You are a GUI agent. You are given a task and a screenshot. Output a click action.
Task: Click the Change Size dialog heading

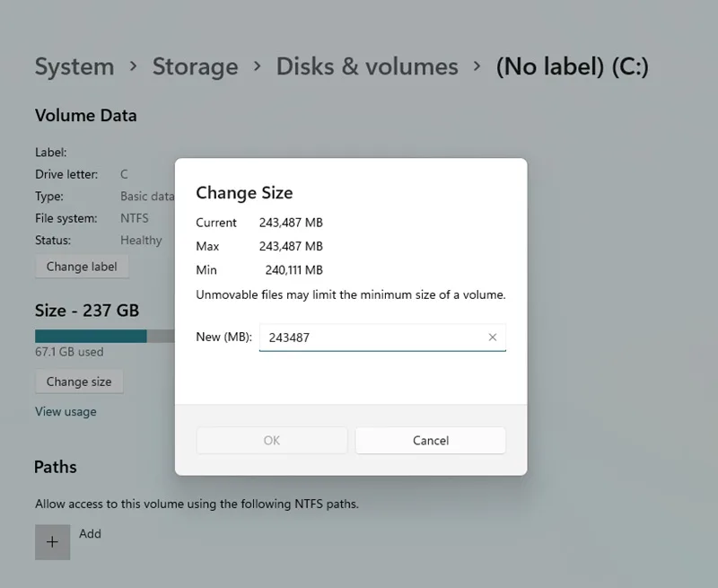tap(244, 193)
